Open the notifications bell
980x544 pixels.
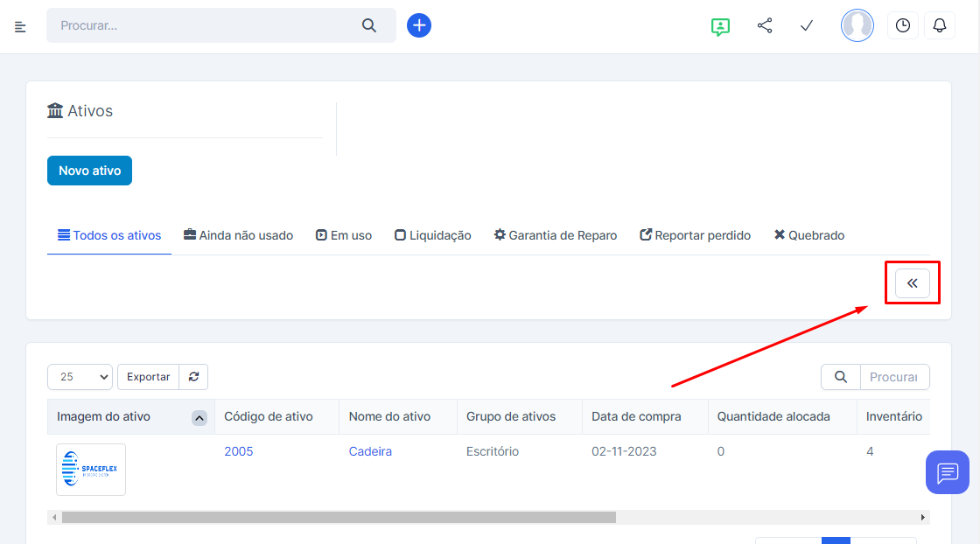(x=940, y=26)
